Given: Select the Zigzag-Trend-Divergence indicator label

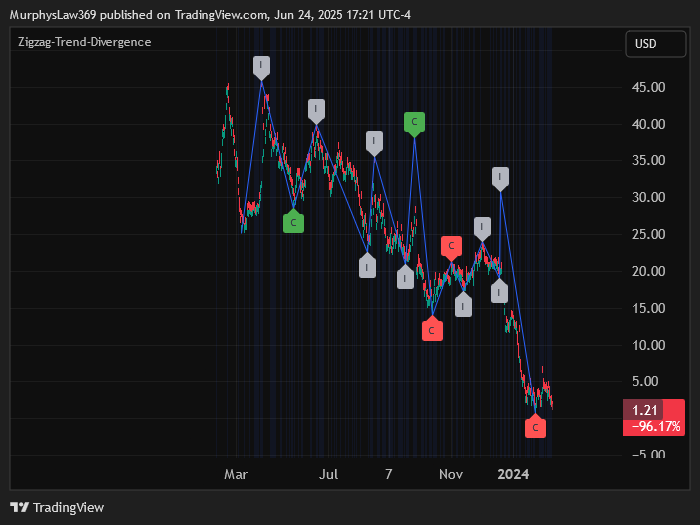Looking at the screenshot, I should (85, 42).
